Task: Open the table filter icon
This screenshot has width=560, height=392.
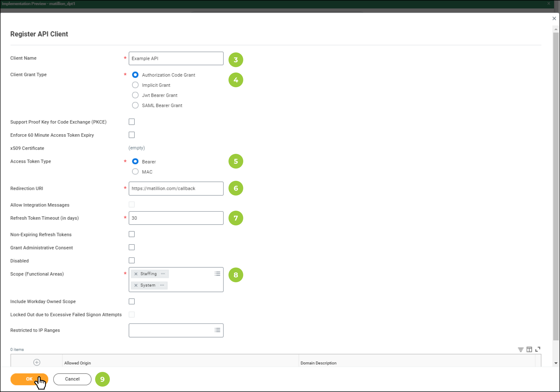Action: 521,349
